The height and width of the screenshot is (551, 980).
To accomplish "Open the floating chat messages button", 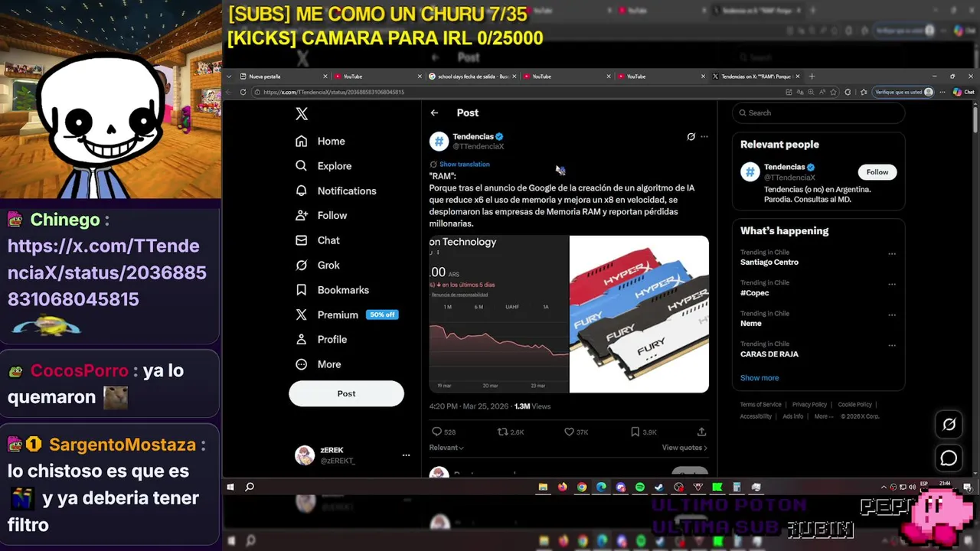I will point(949,458).
